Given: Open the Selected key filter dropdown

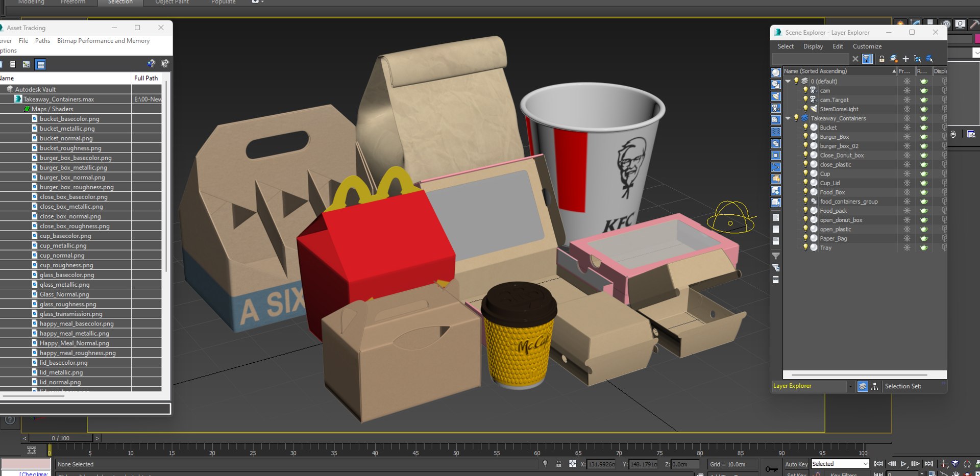Looking at the screenshot, I should tap(840, 464).
